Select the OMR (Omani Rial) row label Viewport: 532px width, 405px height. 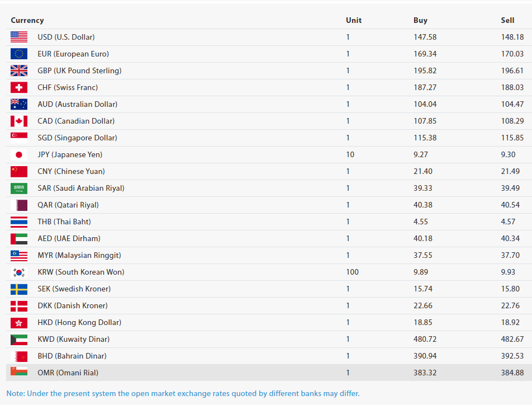(69, 373)
